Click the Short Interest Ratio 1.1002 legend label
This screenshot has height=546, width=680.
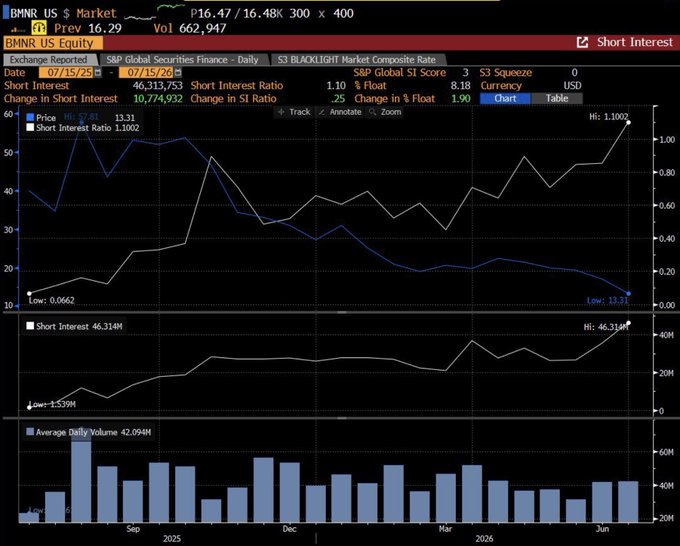[x=88, y=128]
